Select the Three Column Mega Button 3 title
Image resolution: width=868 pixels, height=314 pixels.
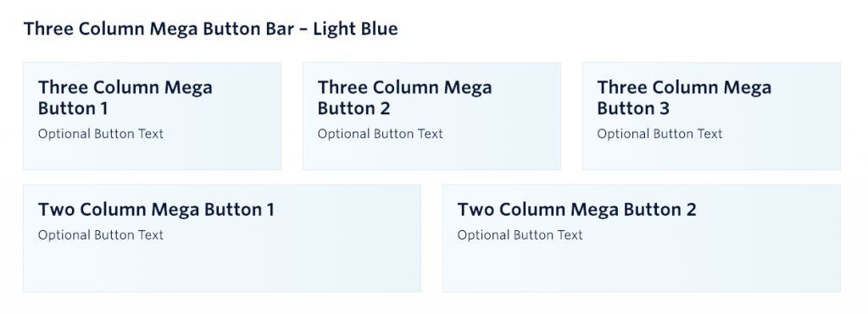point(684,98)
